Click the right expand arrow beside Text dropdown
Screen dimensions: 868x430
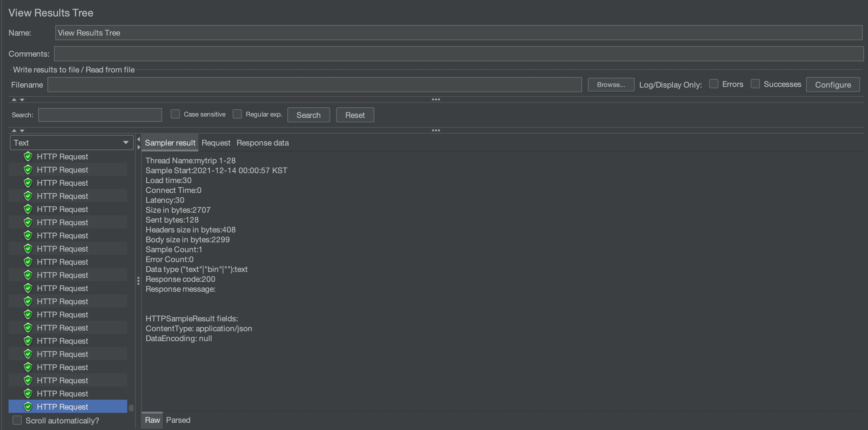pos(138,147)
